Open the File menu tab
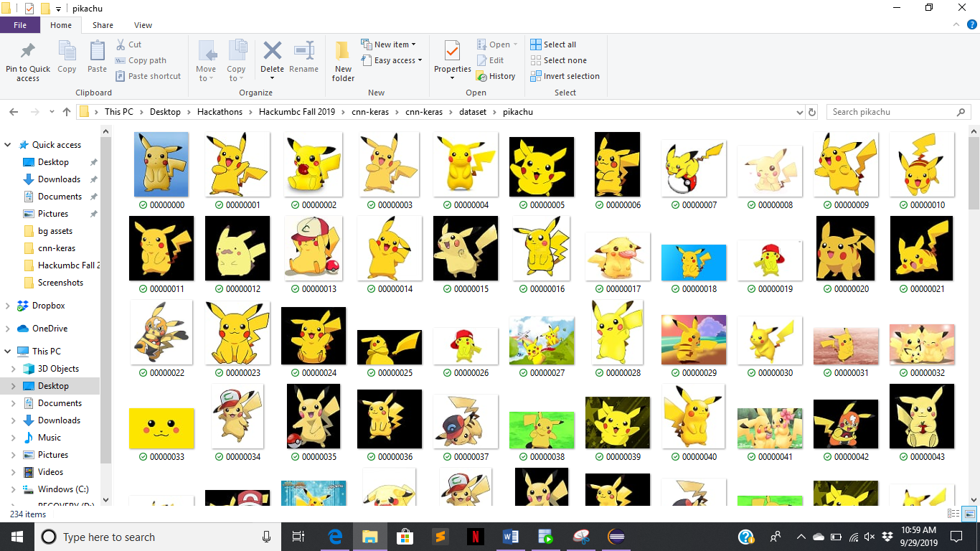The width and height of the screenshot is (980, 551). point(20,25)
